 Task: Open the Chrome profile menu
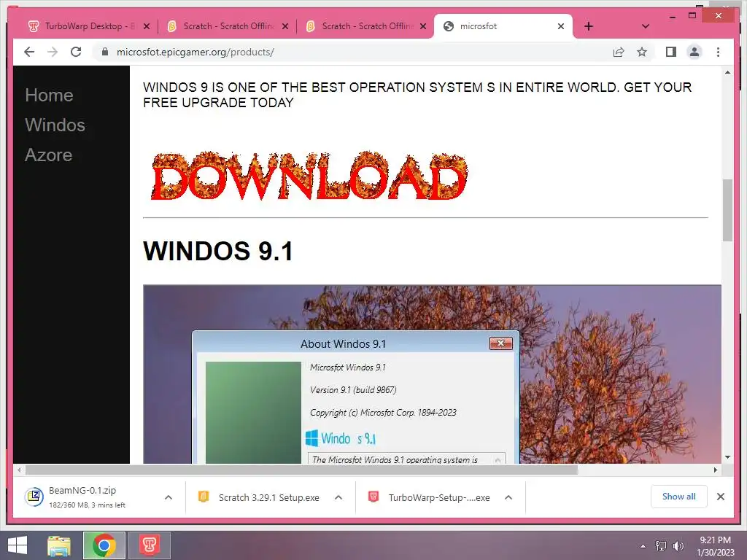(x=694, y=52)
